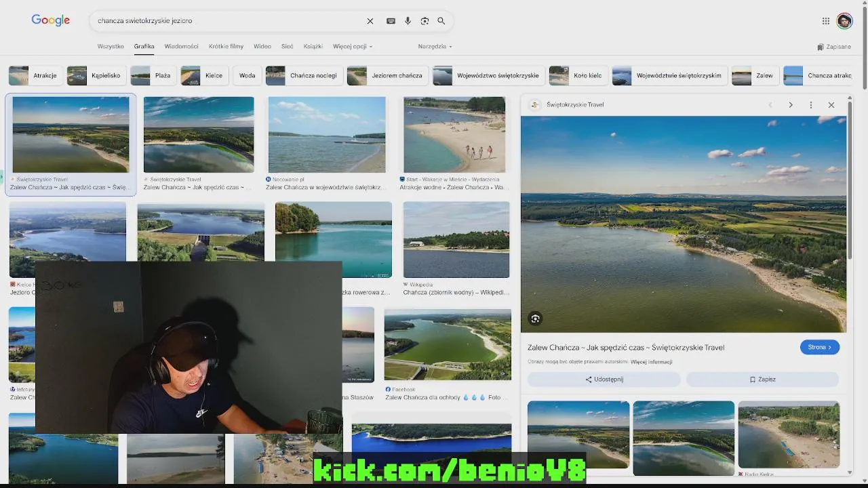
Task: Open preview panel more options menu
Action: [811, 105]
